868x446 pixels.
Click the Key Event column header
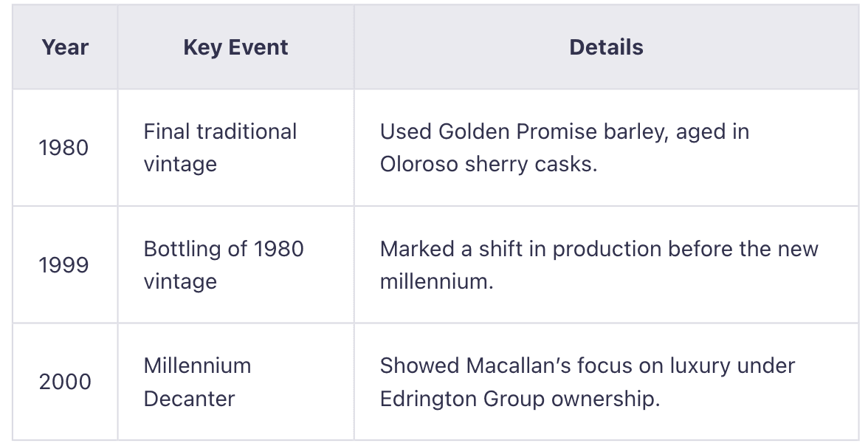[235, 47]
